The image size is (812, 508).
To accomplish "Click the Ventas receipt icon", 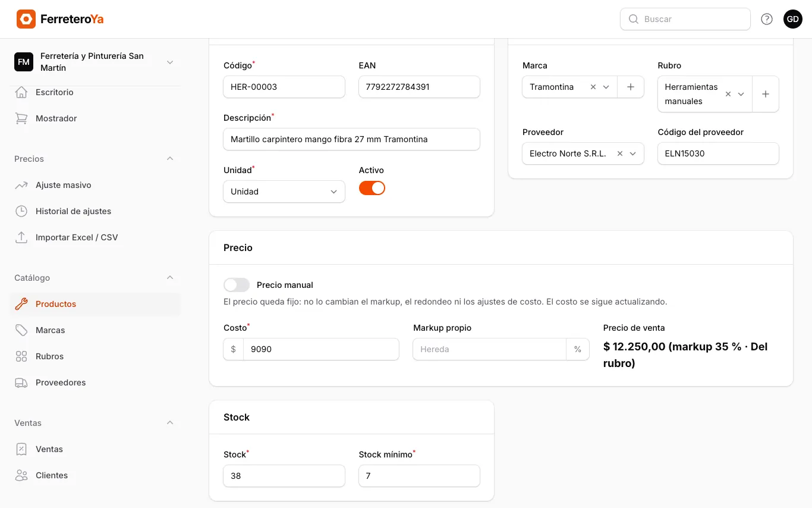I will point(21,449).
